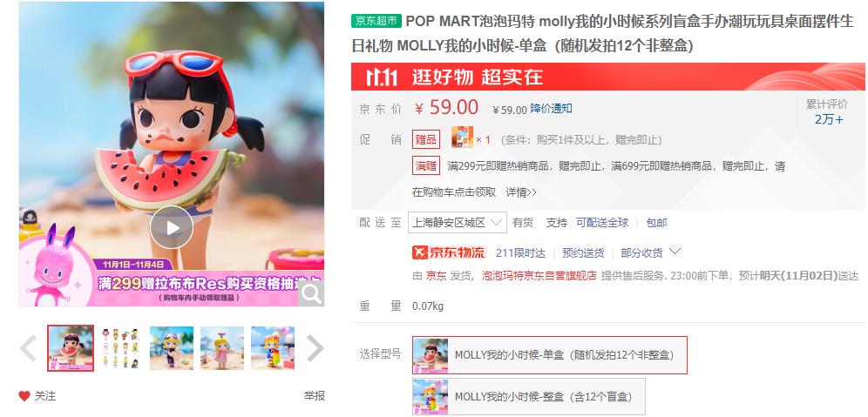Open delivery region dropdown 上海静安区城区
Image resolution: width=868 pixels, height=417 pixels.
point(458,222)
